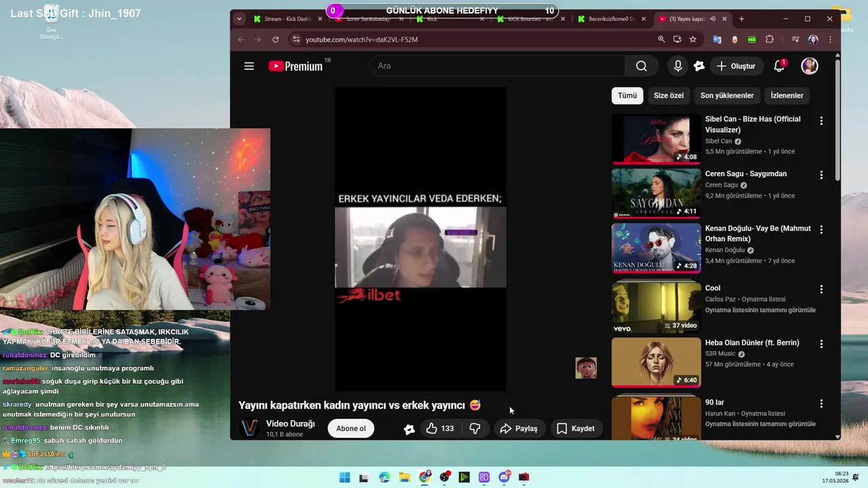Open Windows Start menu
Screen dimensions: 868x488
tap(344, 477)
